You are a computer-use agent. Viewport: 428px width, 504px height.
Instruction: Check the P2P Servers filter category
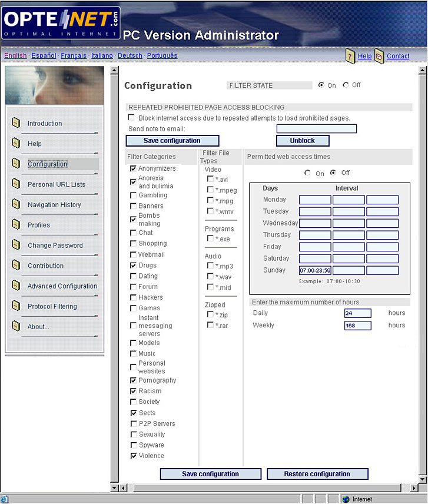134,424
